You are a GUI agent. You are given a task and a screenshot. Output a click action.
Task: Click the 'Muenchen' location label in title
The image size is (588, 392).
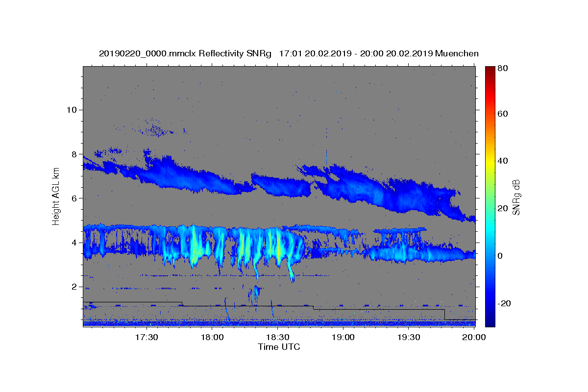point(457,53)
